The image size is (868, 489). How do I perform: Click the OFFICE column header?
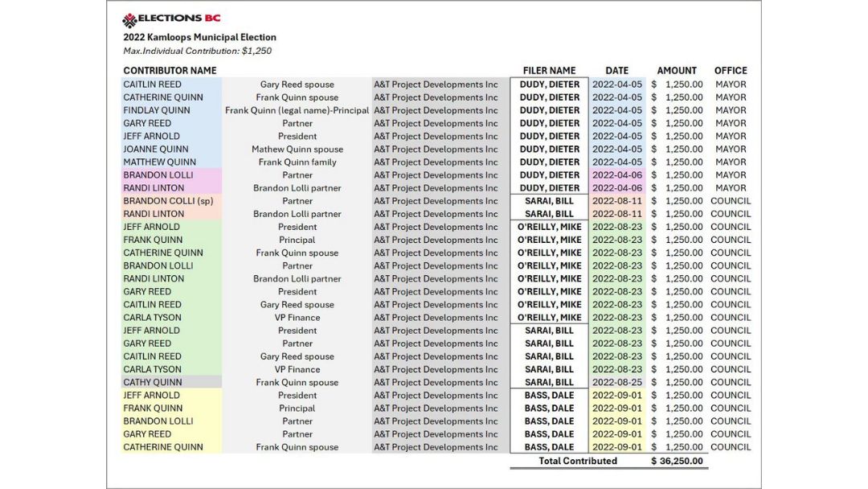coord(730,70)
